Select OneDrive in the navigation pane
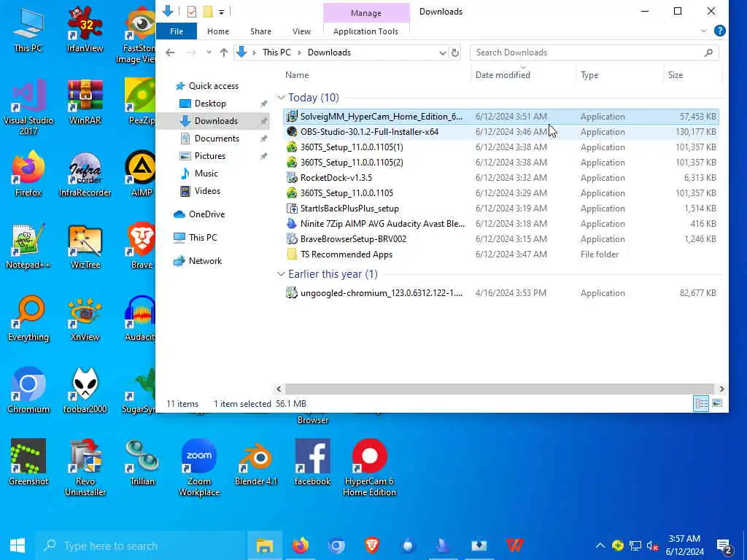The height and width of the screenshot is (560, 747). 206,214
